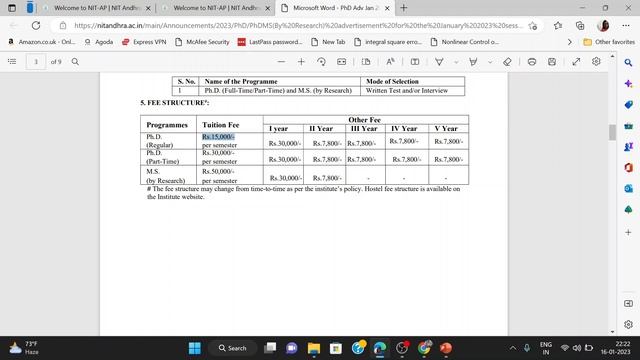Open the New Tab bookmark

(x=328, y=42)
